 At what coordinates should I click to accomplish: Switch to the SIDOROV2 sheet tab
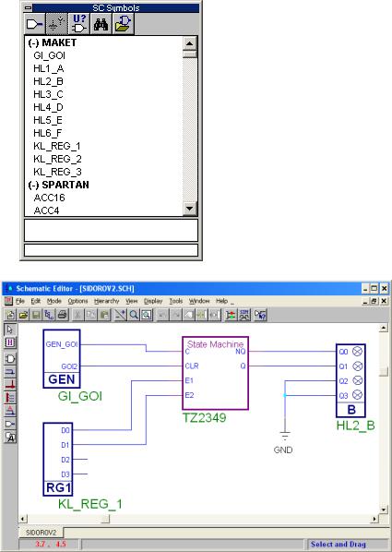pyautogui.click(x=41, y=533)
